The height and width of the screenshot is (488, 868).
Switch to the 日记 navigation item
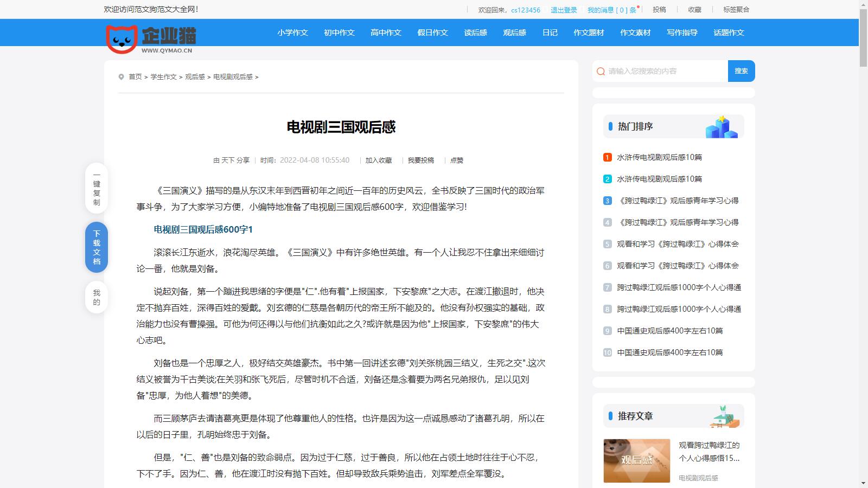click(550, 33)
